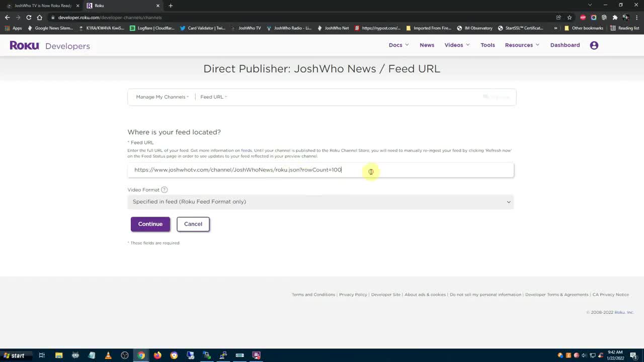Screen dimensions: 644x362
Task: Open Developer Terms & Agreements link
Action: pos(557,295)
